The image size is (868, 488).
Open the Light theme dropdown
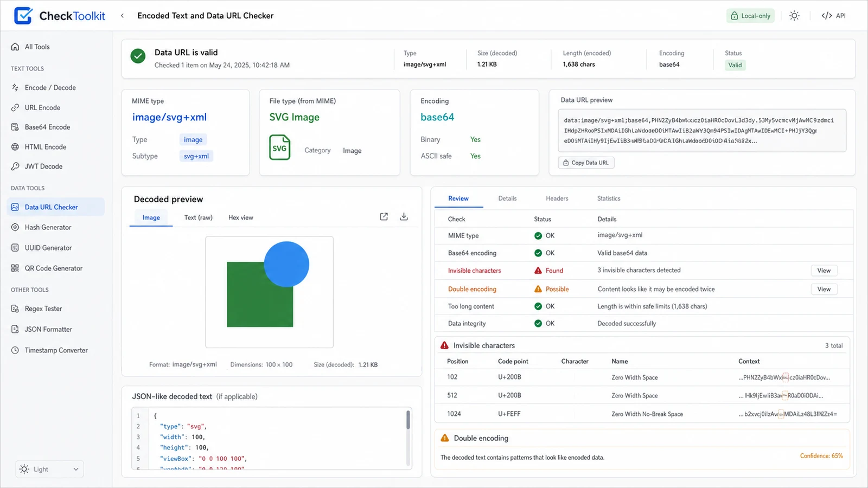(49, 469)
